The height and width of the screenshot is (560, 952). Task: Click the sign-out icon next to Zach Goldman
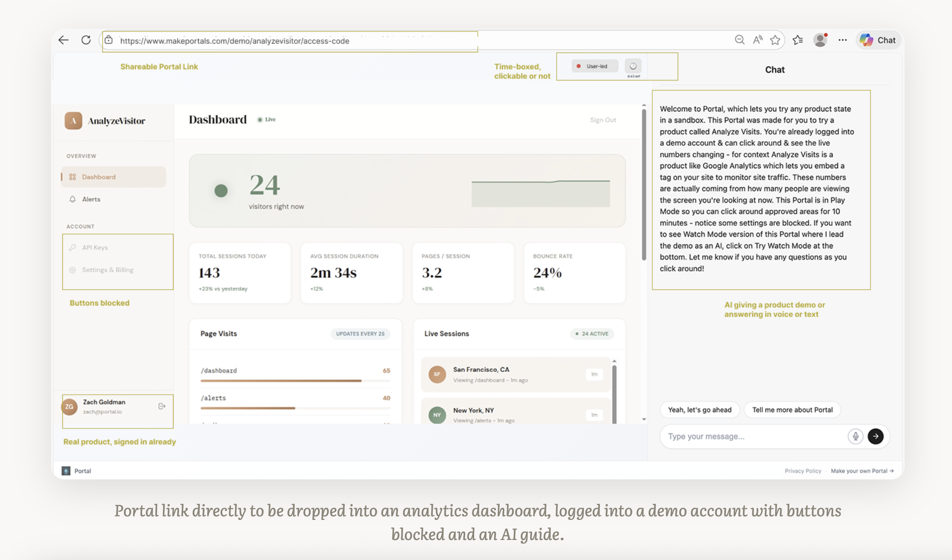(162, 406)
